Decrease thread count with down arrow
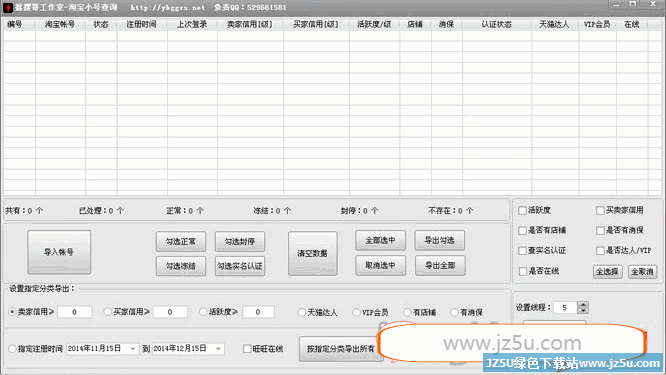666x375 pixels. 583,310
